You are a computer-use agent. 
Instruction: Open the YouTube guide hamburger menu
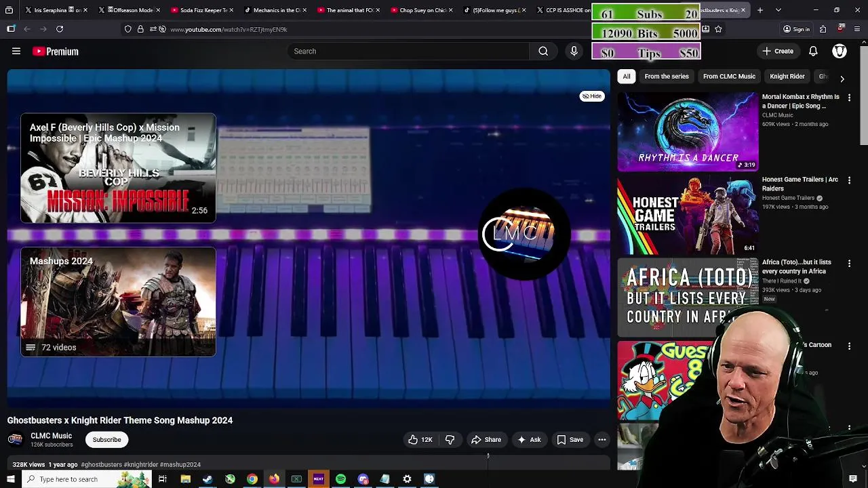16,51
